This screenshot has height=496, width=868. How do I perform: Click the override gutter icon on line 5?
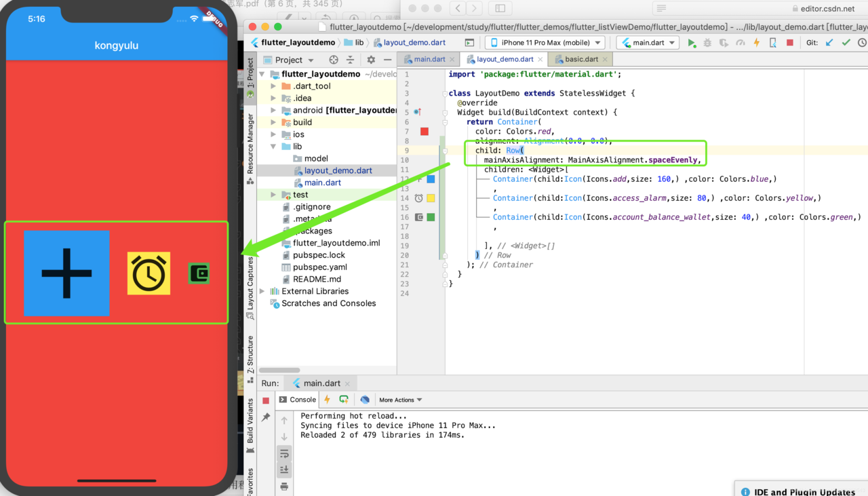(418, 112)
